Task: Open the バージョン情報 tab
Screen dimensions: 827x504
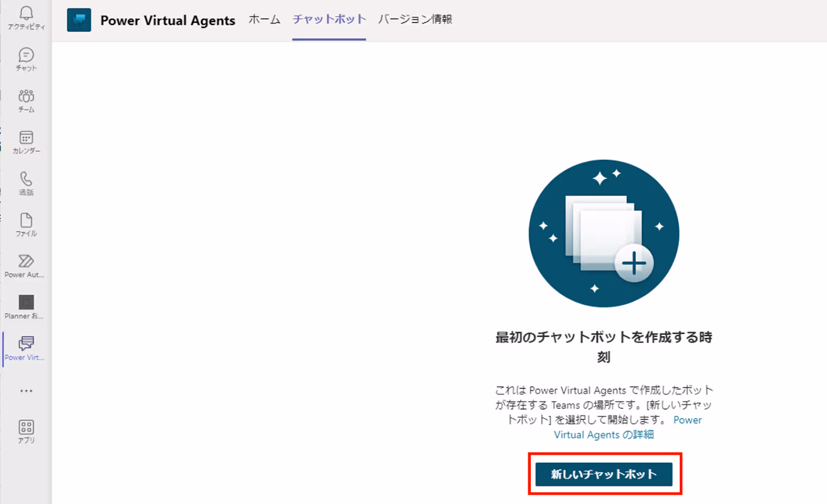Action: [x=415, y=20]
